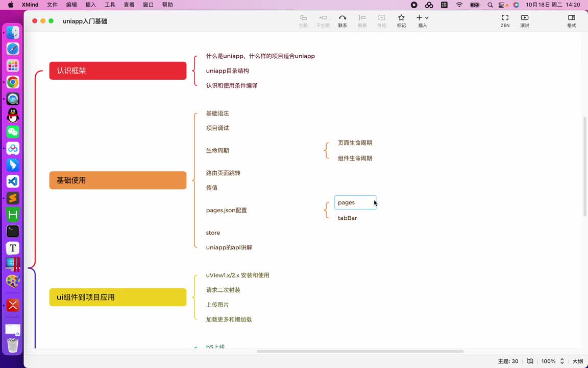This screenshot has height=368, width=588.
Task: Open Control Center in the menu bar
Action: (x=502, y=5)
